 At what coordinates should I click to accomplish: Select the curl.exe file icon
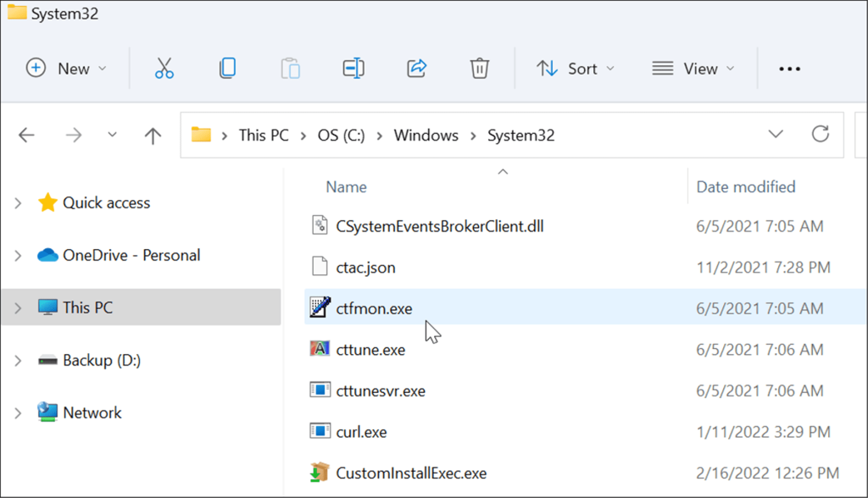[320, 430]
